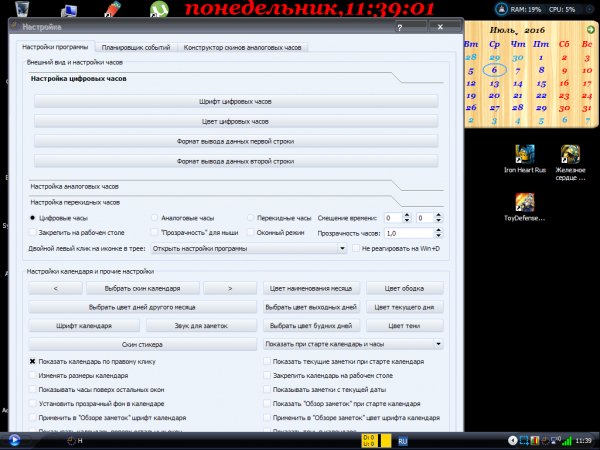Increase the second Смещение времени spinner value
Viewport: 600px width, 450px height.
tap(439, 215)
